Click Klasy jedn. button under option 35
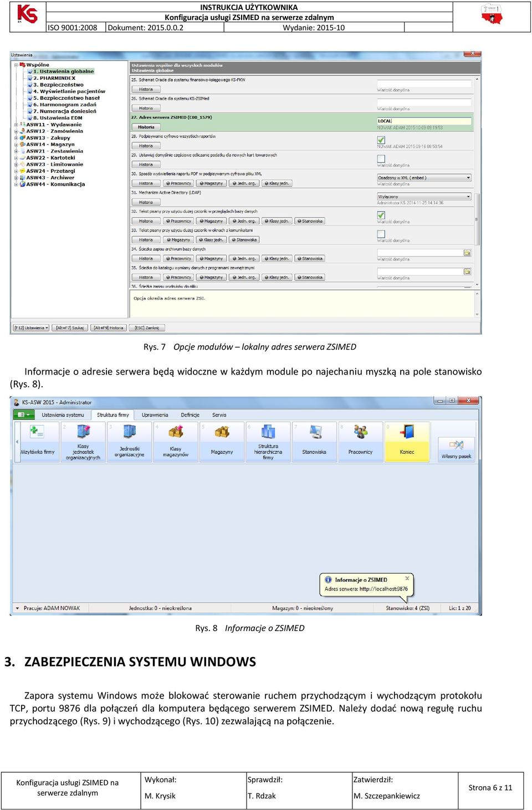Viewport: 532px width, 810px height. [277, 278]
